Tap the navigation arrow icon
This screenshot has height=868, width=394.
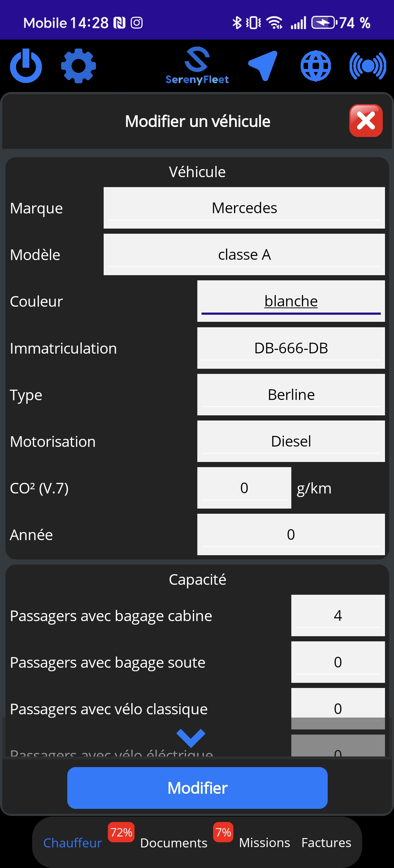[x=263, y=66]
